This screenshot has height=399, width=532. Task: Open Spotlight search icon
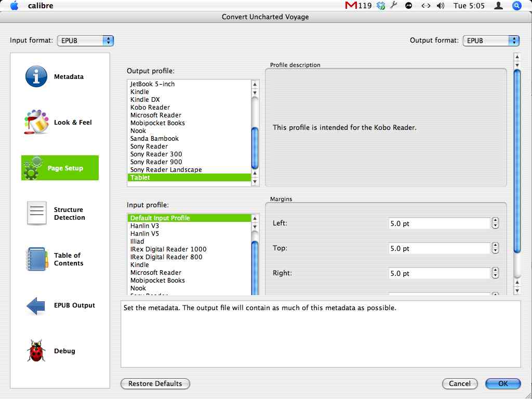(516, 5)
